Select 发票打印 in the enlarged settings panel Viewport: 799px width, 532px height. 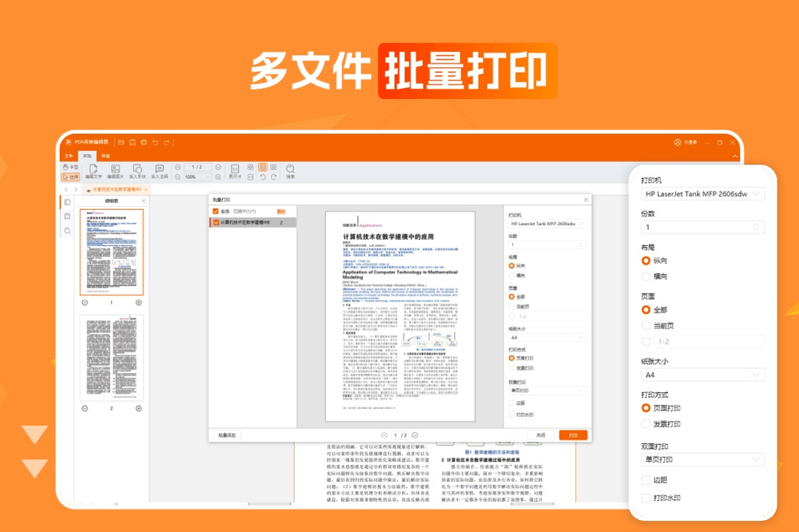coord(646,424)
